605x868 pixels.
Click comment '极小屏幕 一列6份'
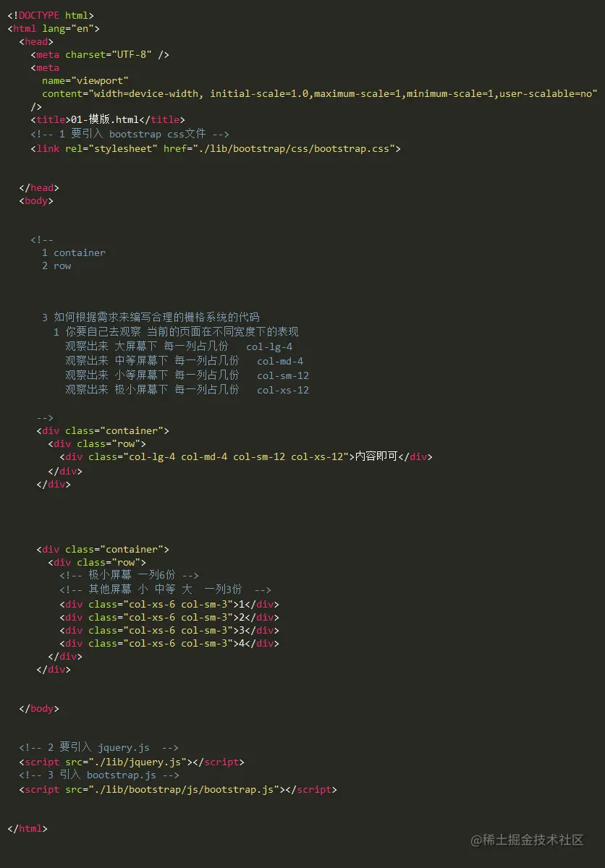click(x=129, y=575)
